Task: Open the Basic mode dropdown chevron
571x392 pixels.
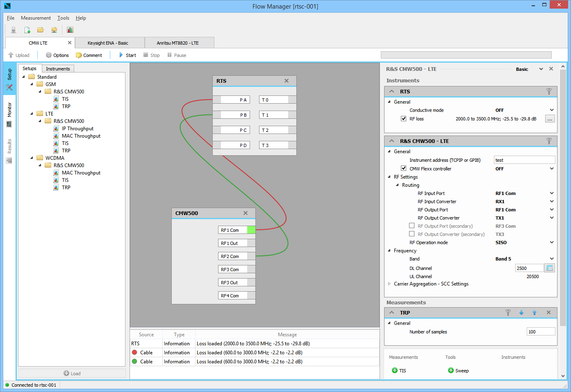Action: click(541, 69)
